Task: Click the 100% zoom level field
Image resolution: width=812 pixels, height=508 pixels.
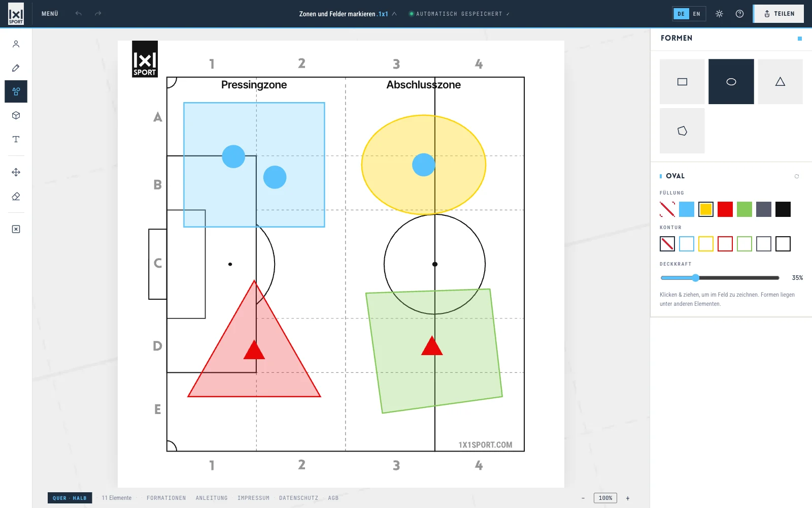Action: [605, 498]
